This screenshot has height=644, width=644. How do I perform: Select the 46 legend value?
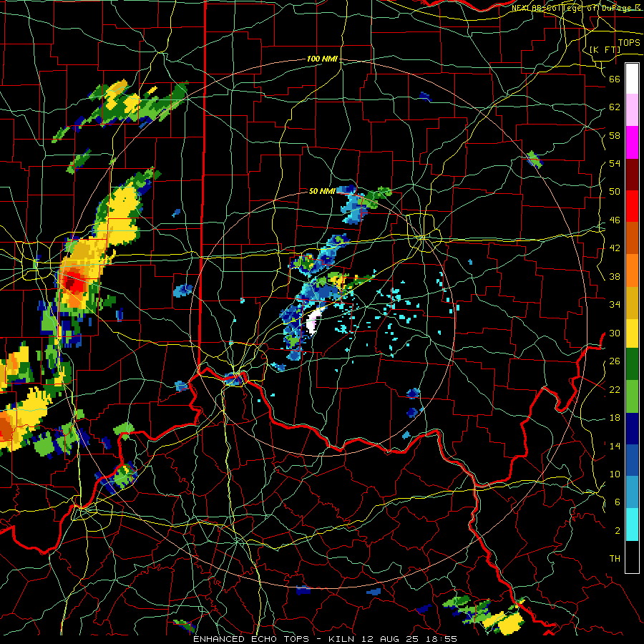615,220
